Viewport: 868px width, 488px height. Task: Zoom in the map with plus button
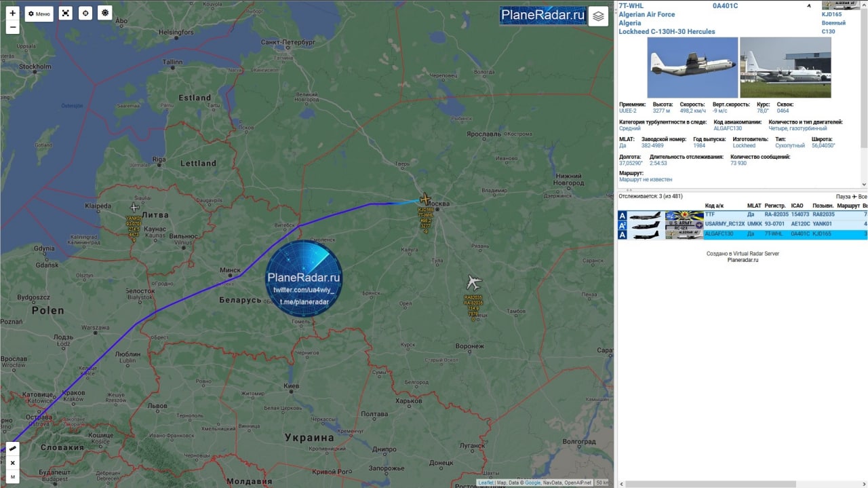[x=12, y=14]
